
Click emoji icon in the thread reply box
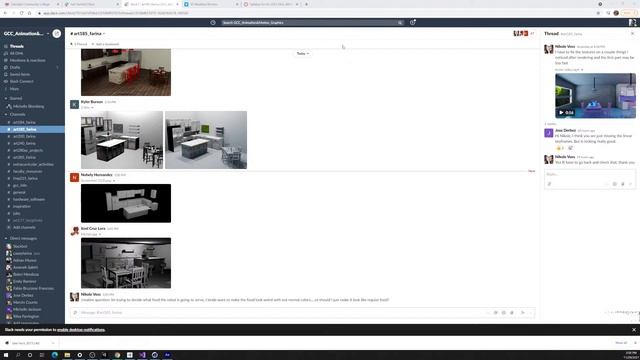pos(615,184)
